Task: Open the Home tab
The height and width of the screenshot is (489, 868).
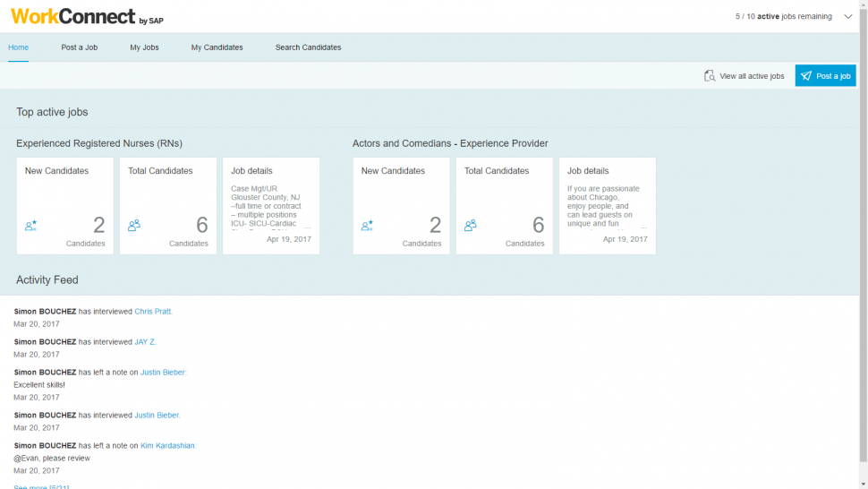Action: [x=18, y=47]
